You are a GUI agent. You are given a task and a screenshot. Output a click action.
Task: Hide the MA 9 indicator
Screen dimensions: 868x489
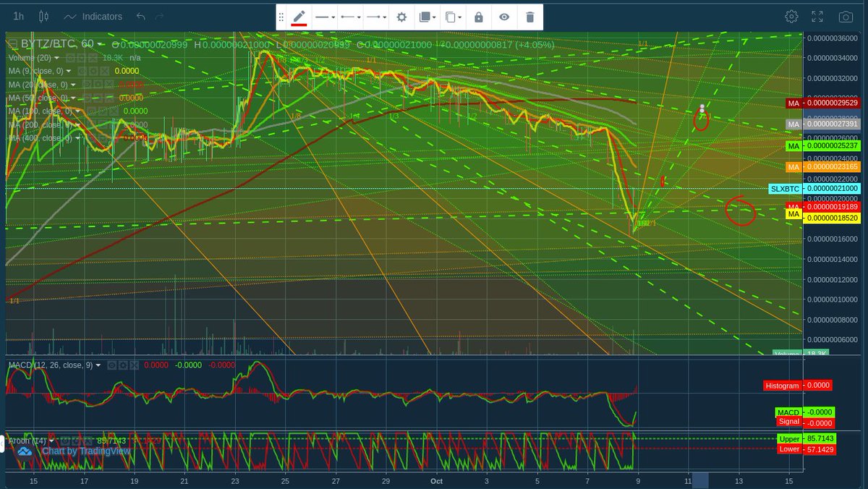(82, 71)
